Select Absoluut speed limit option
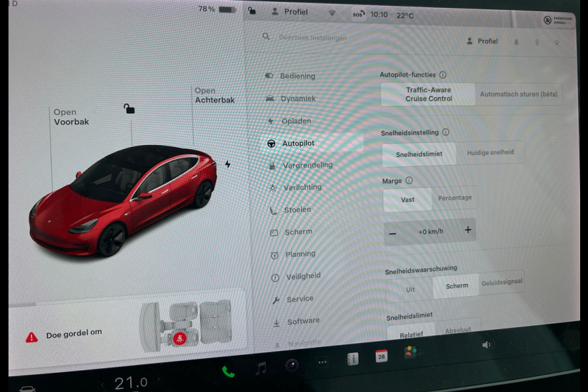 point(458,329)
